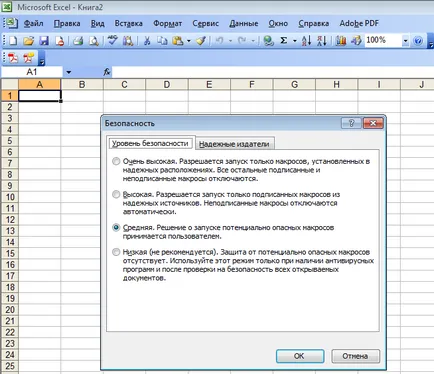Open the Данные menu

click(x=243, y=23)
